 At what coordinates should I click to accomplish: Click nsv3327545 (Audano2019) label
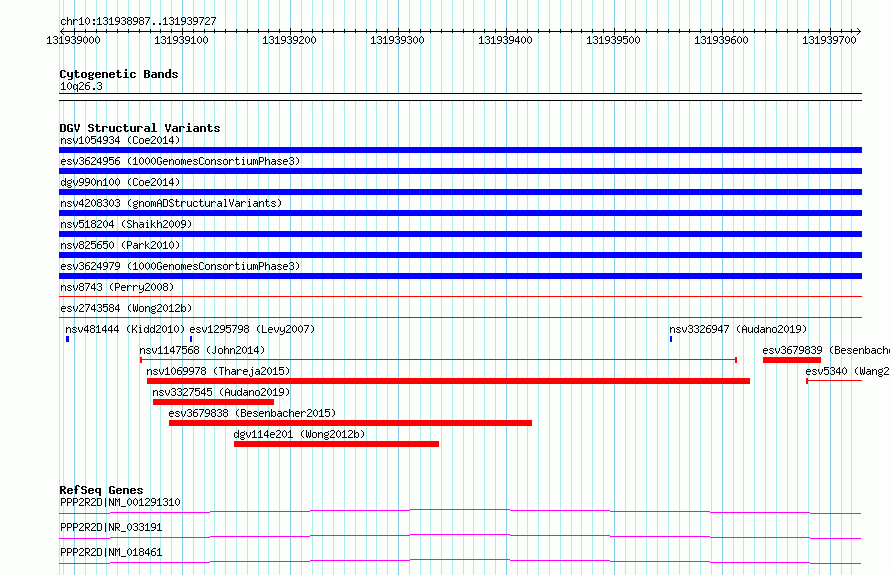point(221,392)
